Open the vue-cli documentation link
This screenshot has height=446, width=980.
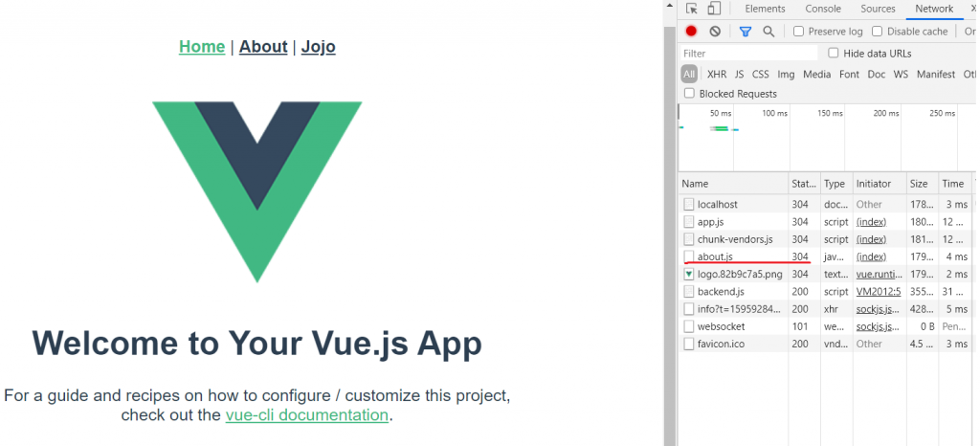coord(307,415)
